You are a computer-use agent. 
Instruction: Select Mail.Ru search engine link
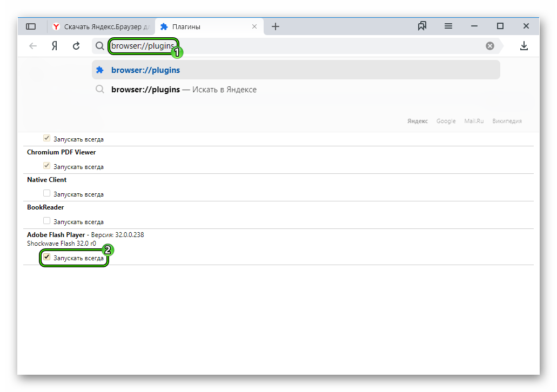474,121
